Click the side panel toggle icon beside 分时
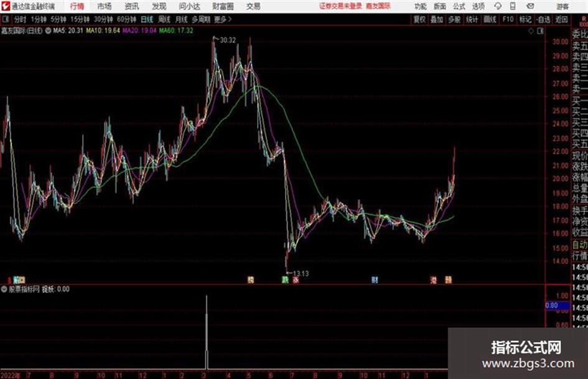Screen dimensions: 588x379 click(5, 19)
